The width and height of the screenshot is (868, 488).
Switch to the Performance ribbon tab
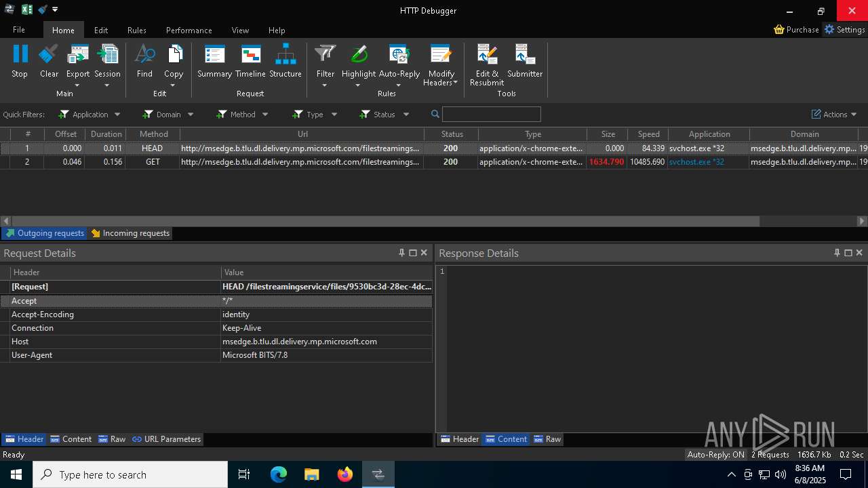coord(189,30)
